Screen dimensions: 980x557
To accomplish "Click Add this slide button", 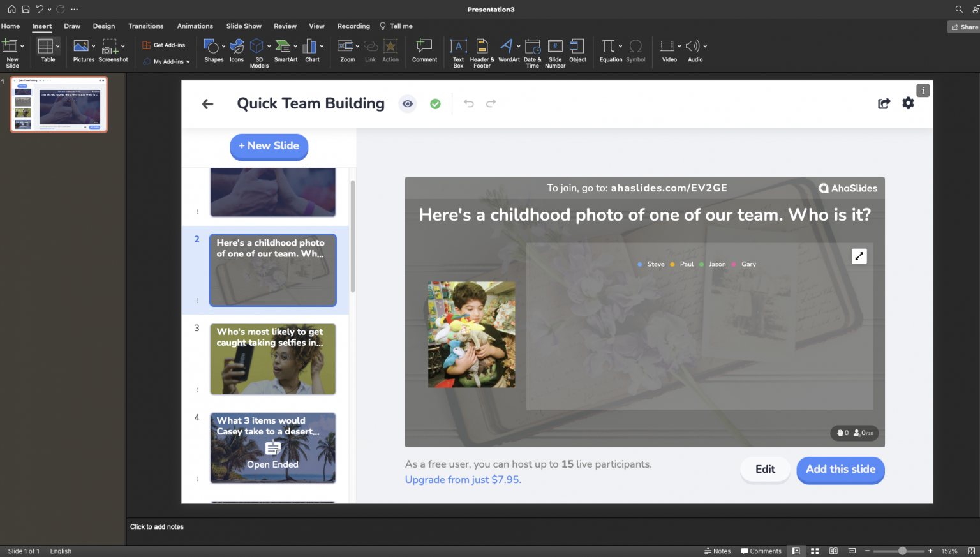I will pos(840,470).
